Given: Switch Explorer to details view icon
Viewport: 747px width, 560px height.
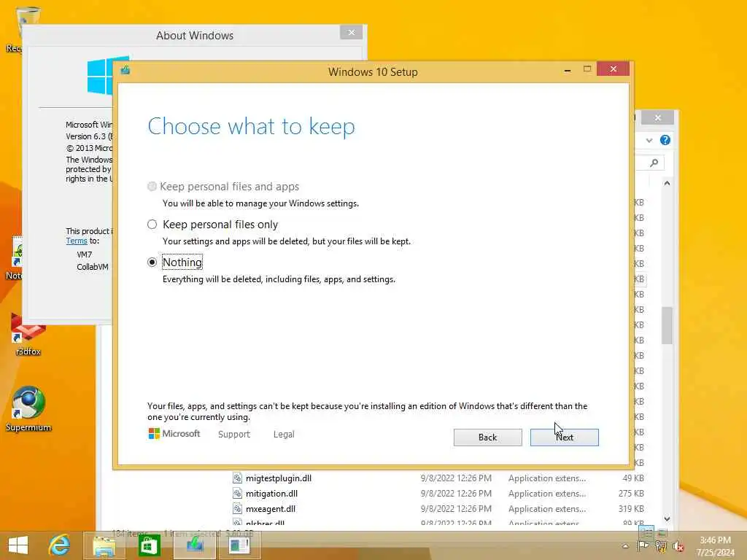Looking at the screenshot, I should point(646,532).
